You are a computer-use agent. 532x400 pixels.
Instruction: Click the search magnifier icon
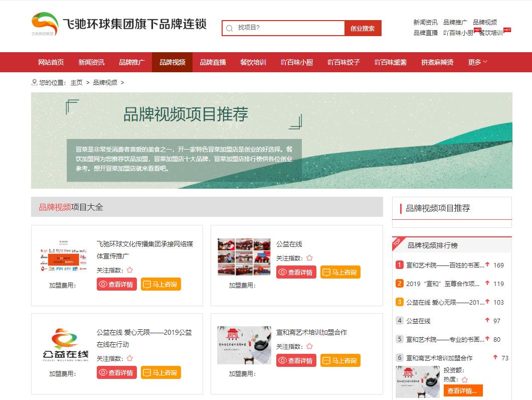230,29
